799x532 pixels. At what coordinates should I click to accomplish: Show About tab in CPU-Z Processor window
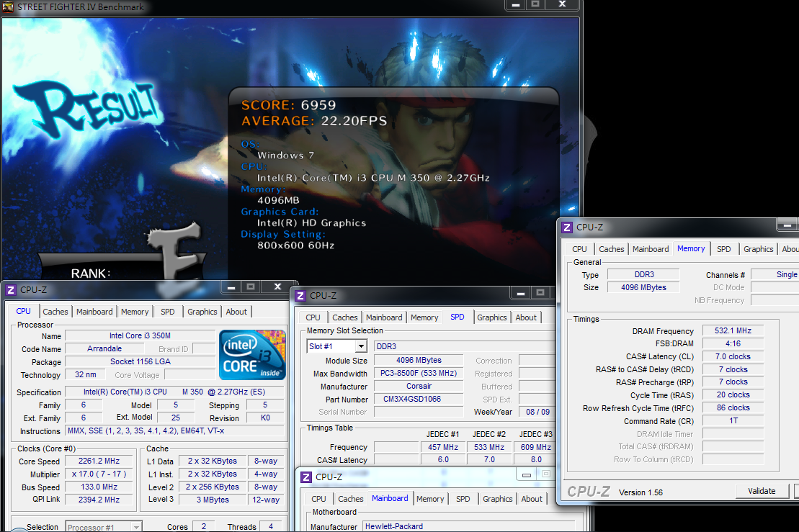tap(236, 312)
